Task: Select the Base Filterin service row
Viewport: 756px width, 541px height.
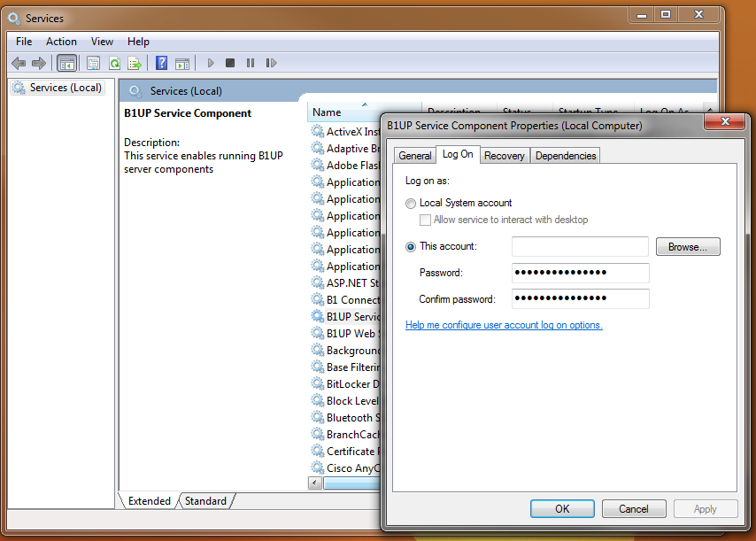Action: (346, 367)
